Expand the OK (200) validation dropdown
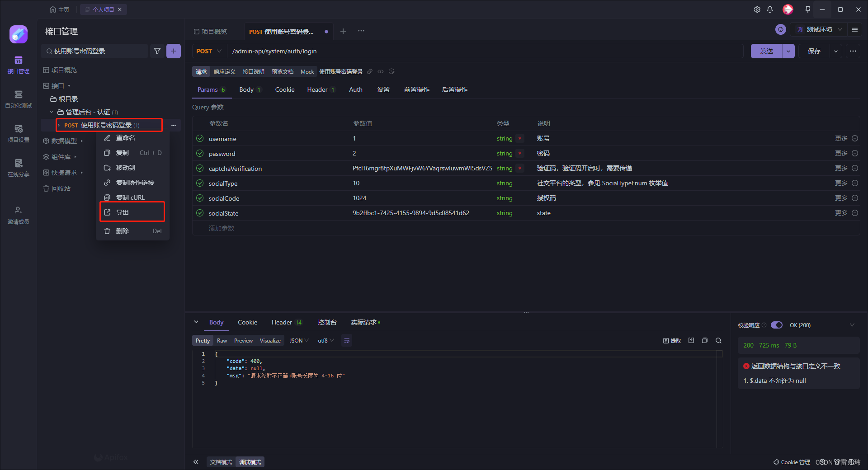868x470 pixels. coord(852,325)
